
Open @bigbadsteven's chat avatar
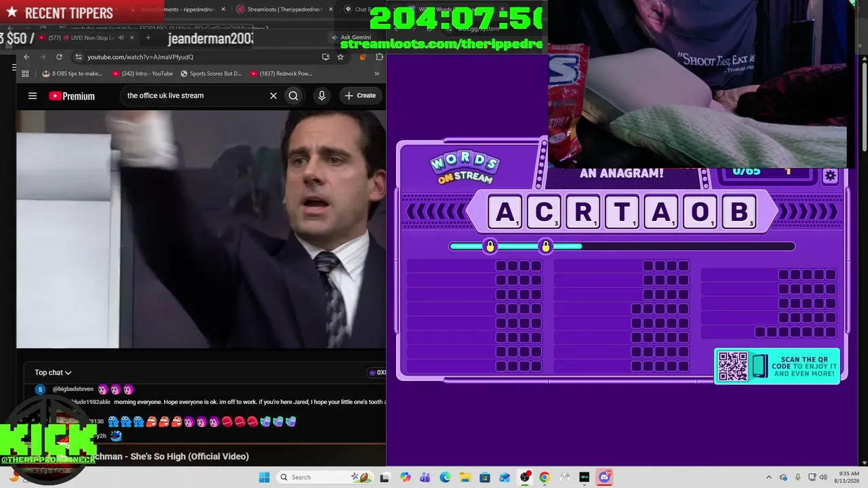pos(40,389)
